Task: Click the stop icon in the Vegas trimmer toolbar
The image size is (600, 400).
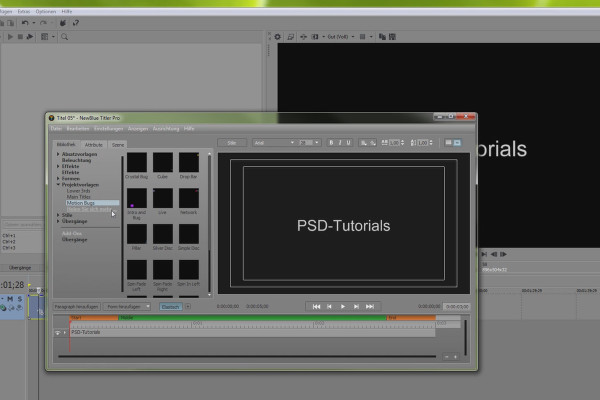Action: point(20,37)
